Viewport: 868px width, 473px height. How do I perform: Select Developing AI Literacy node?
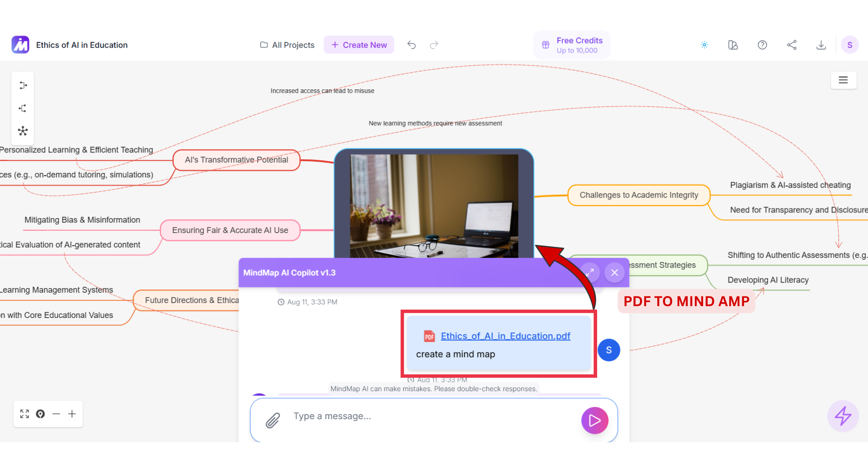[768, 280]
